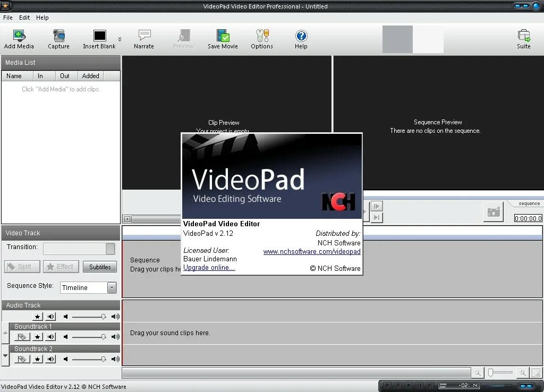Screen dimensions: 544x392
Task: Click the play button in bottom media bar
Action: tap(387, 385)
